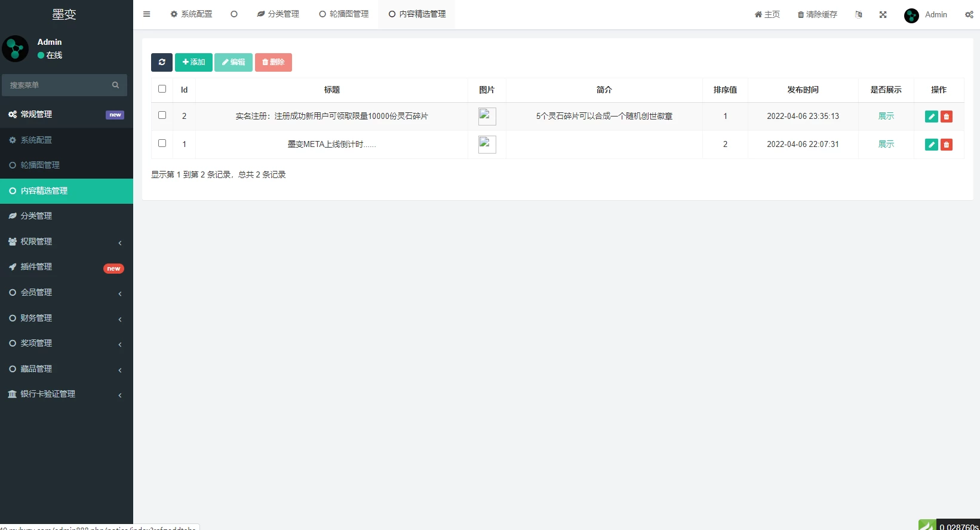980x530 pixels.
Task: Click the search magnifier icon in sidebar
Action: [x=115, y=85]
